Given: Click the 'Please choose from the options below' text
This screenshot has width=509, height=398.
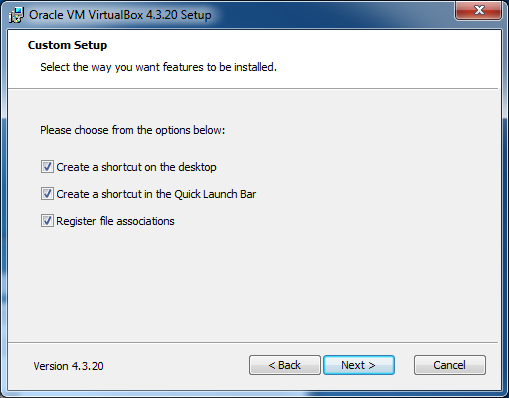Looking at the screenshot, I should (133, 130).
